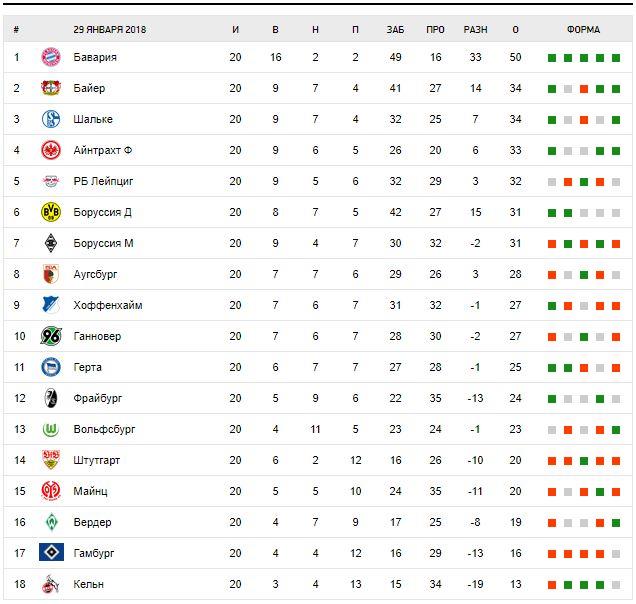The width and height of the screenshot is (636, 604).
Task: Open the Hamburg blue diamond logo
Action: click(x=52, y=552)
